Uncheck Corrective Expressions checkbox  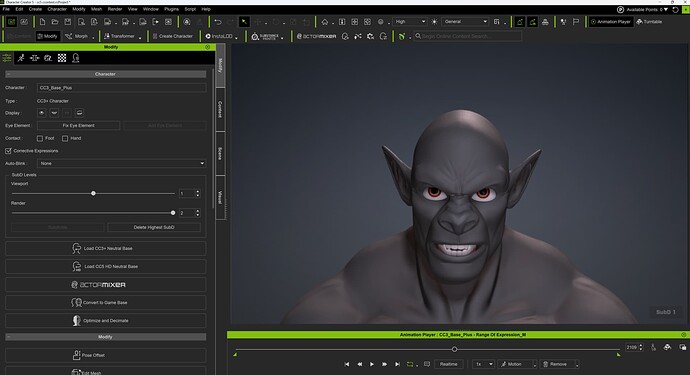click(8, 151)
